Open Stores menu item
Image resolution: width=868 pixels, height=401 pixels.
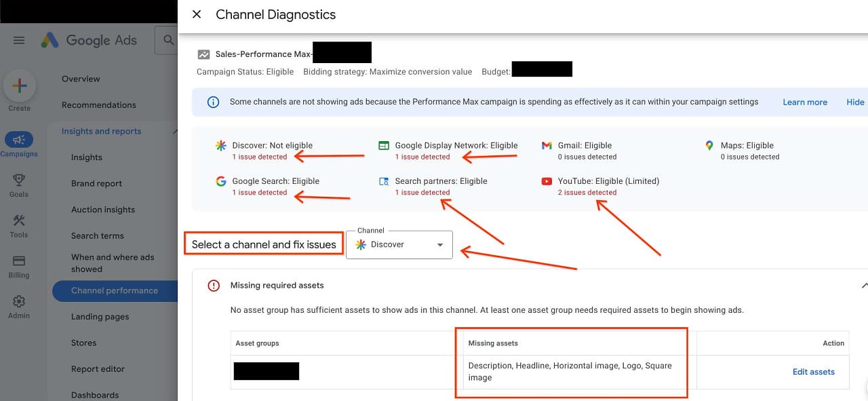[84, 343]
